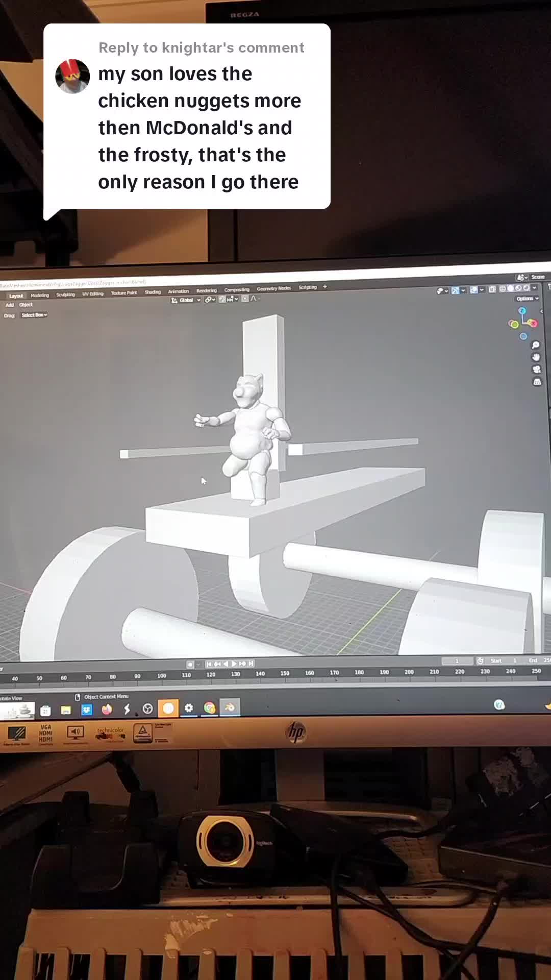Jump to the timeline end
551x980 pixels.
(x=251, y=664)
